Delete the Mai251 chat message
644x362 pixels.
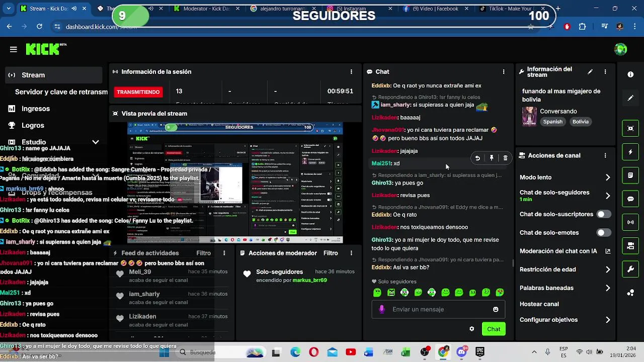(505, 158)
